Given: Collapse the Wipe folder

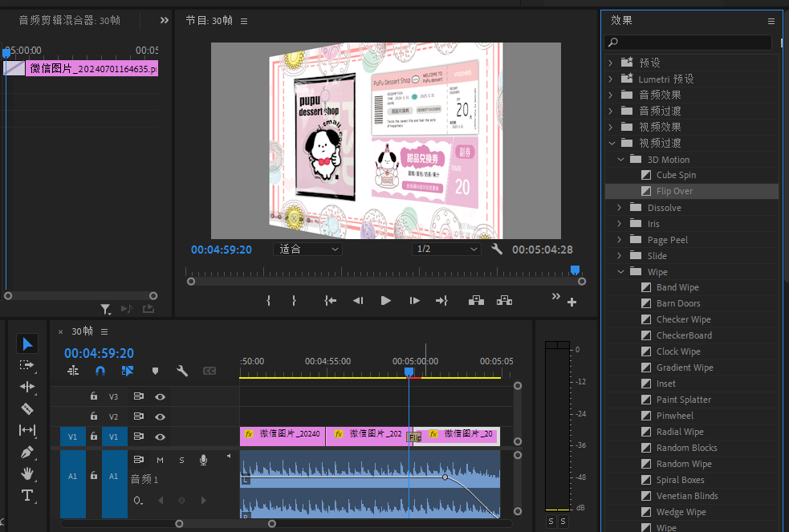Looking at the screenshot, I should tap(619, 272).
